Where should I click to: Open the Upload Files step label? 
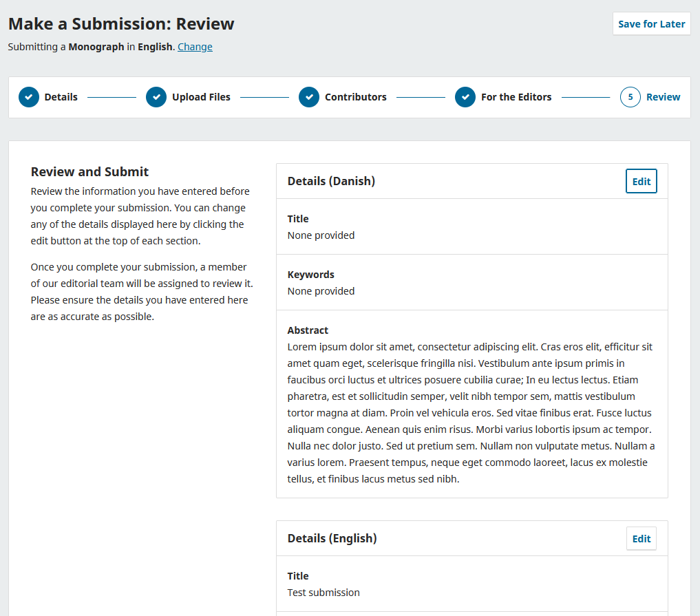pos(200,97)
